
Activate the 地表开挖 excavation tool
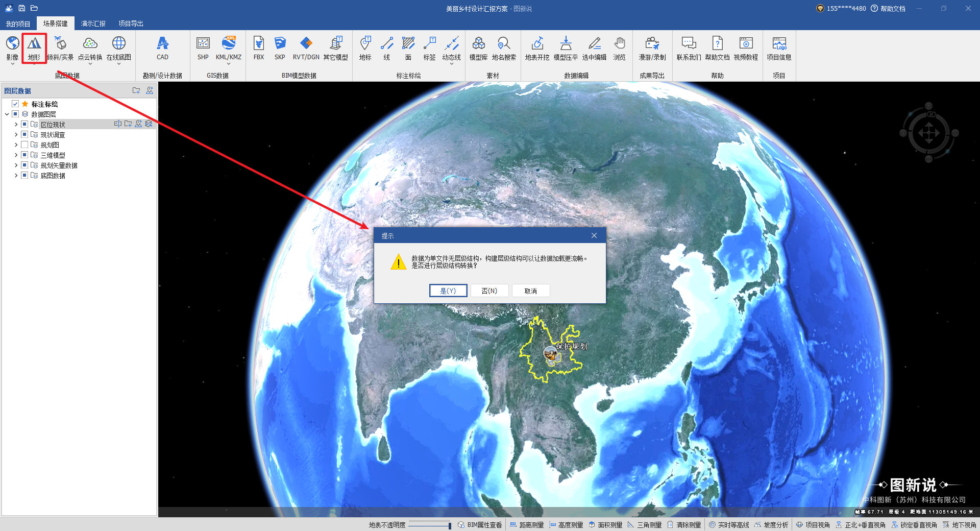(x=537, y=48)
